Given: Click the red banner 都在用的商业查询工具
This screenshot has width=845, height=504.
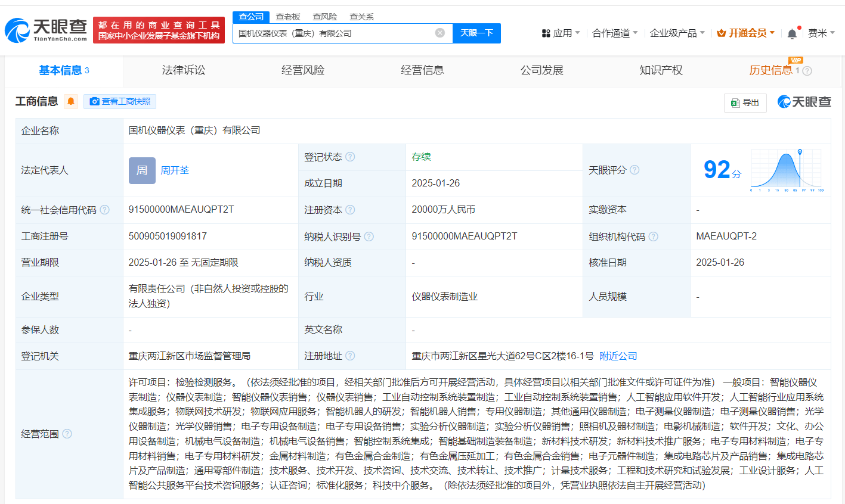Looking at the screenshot, I should pos(159,30).
